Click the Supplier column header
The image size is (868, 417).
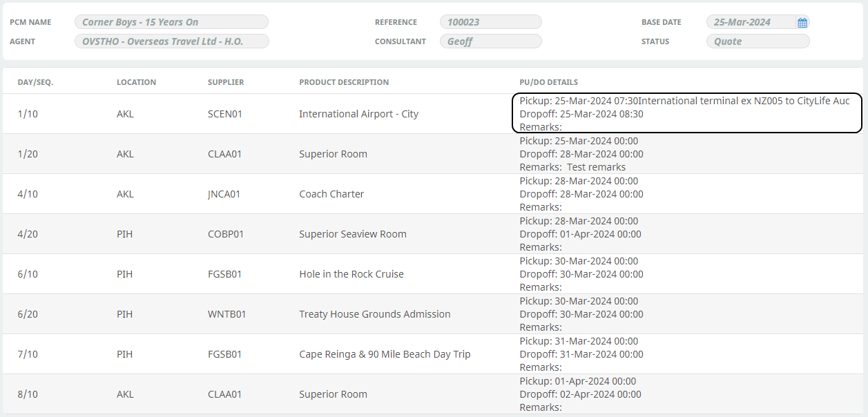226,82
